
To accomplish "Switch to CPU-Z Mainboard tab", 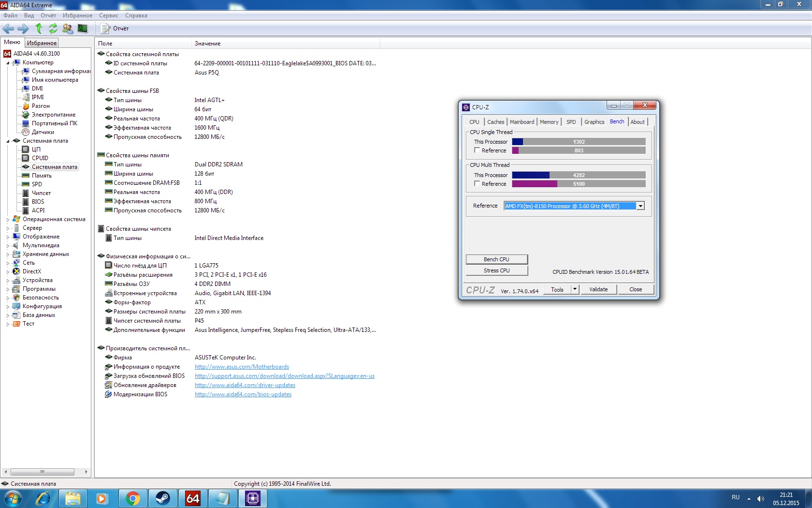I will point(522,122).
